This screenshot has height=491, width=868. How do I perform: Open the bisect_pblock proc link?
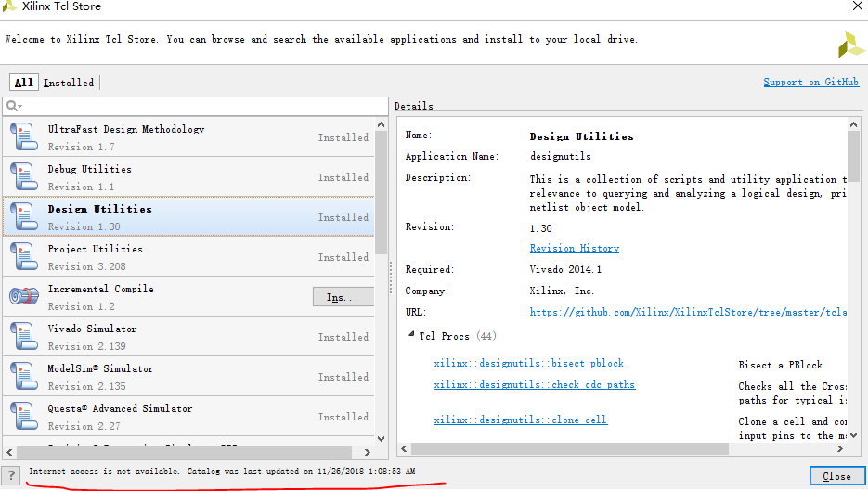pos(528,364)
